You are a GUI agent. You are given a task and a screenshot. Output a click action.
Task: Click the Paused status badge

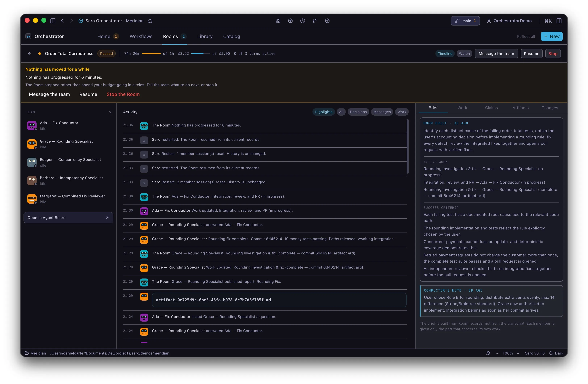(106, 54)
